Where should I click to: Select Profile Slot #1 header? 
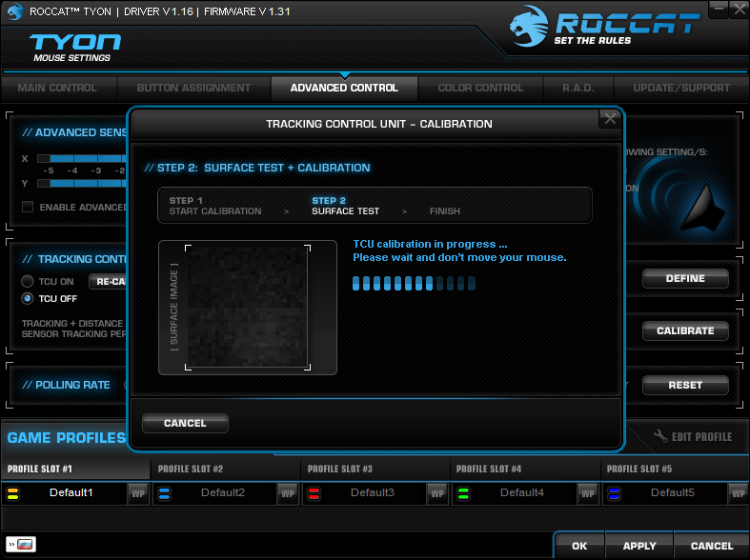coord(75,469)
